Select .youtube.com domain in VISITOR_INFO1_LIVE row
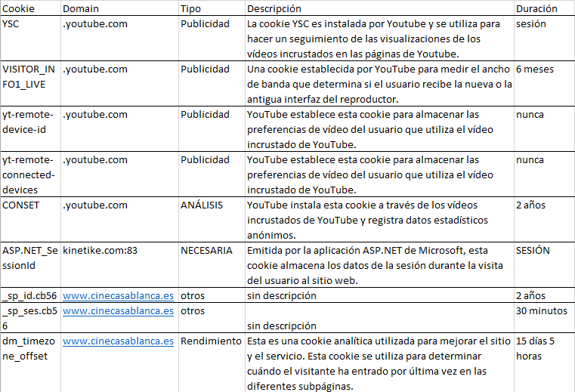 click(x=95, y=69)
